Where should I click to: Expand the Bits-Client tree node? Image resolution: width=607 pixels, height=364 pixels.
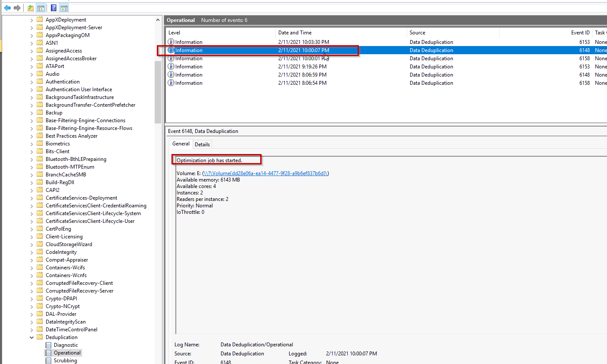(31, 151)
